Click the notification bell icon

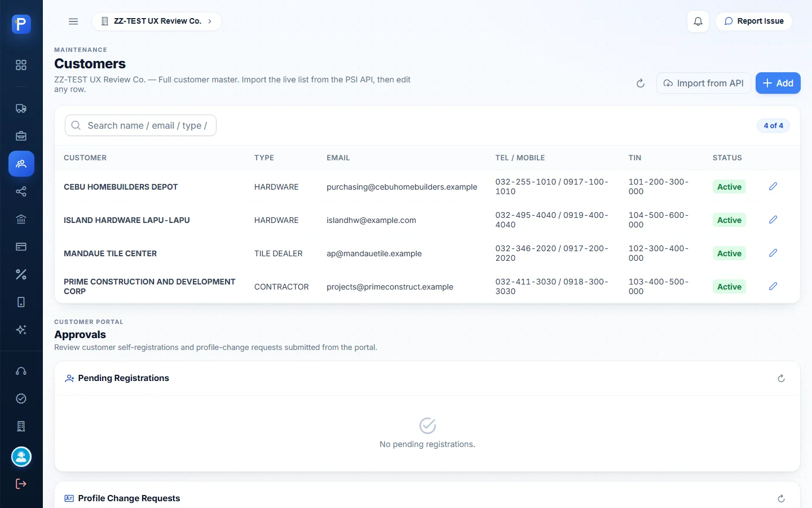(698, 21)
